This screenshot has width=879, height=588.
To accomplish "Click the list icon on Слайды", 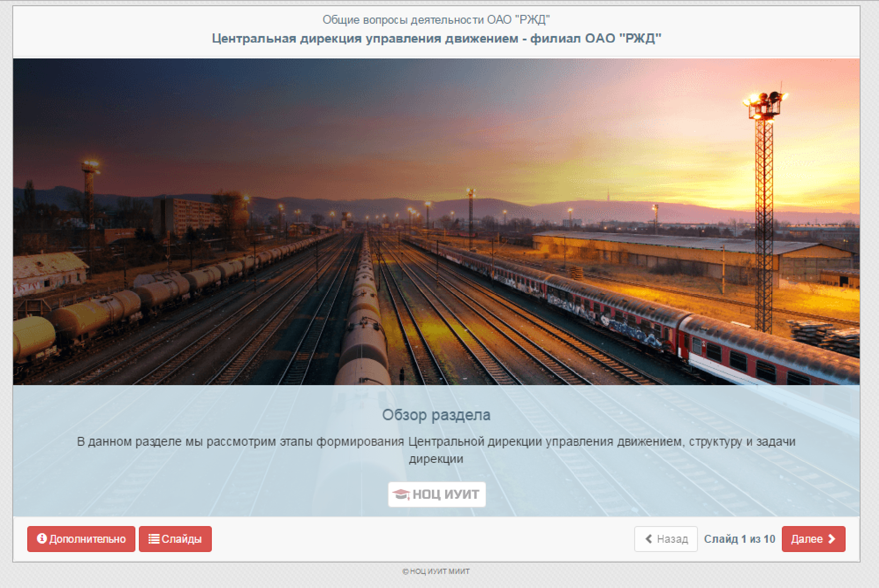I will click(x=154, y=539).
